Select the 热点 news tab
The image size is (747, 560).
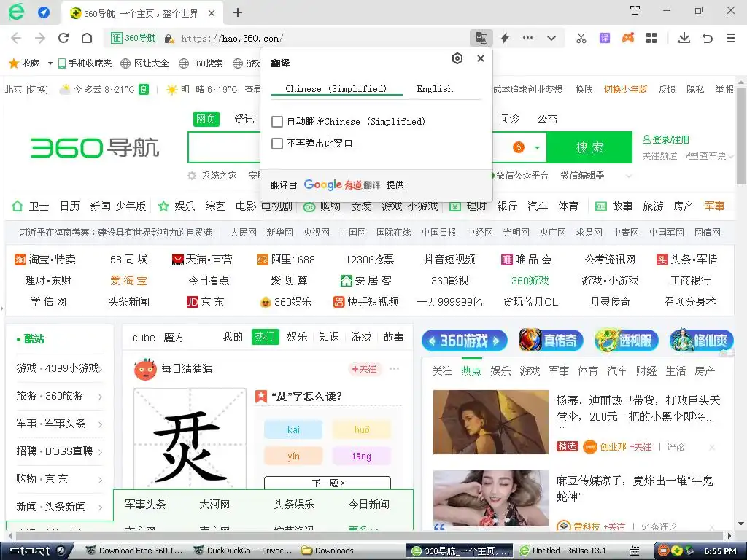[471, 370]
